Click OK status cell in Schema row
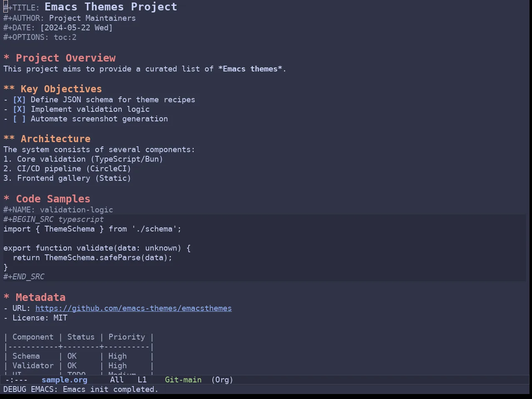Viewport: 532px width, 399px height. [x=72, y=356]
